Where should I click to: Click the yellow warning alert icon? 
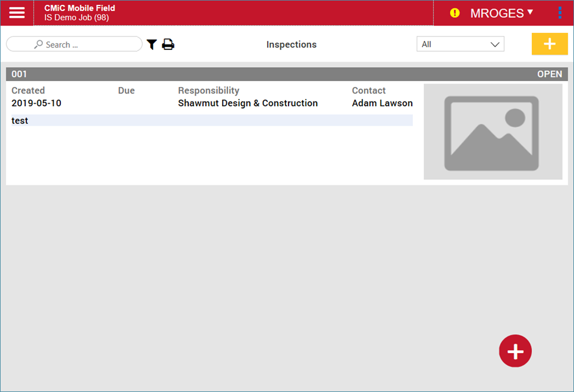(454, 13)
